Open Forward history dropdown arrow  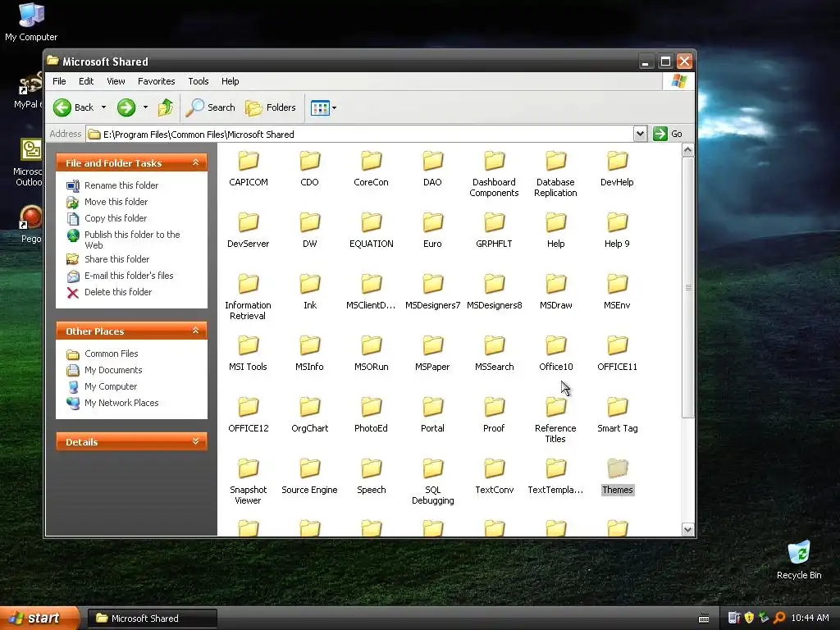point(145,107)
